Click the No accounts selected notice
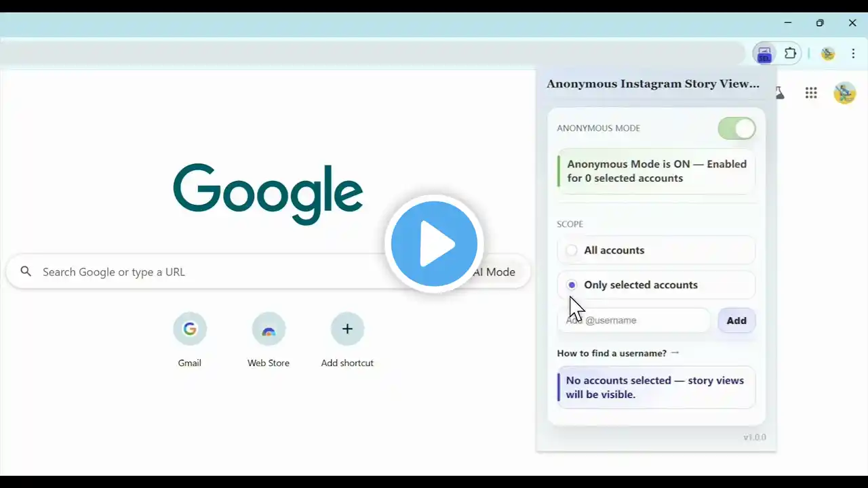The height and width of the screenshot is (488, 868). [x=656, y=388]
